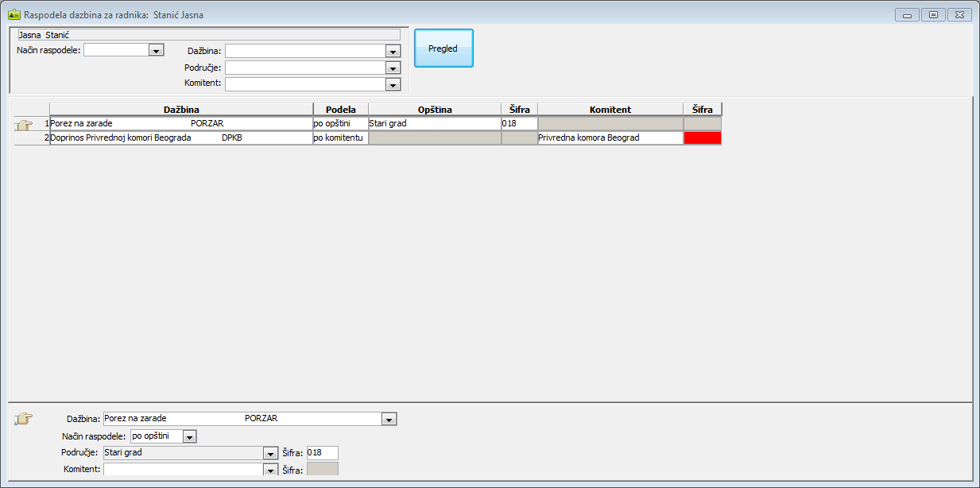Click the hand pointer icon in bottom panel
Viewport: 980px width, 488px height.
click(24, 419)
